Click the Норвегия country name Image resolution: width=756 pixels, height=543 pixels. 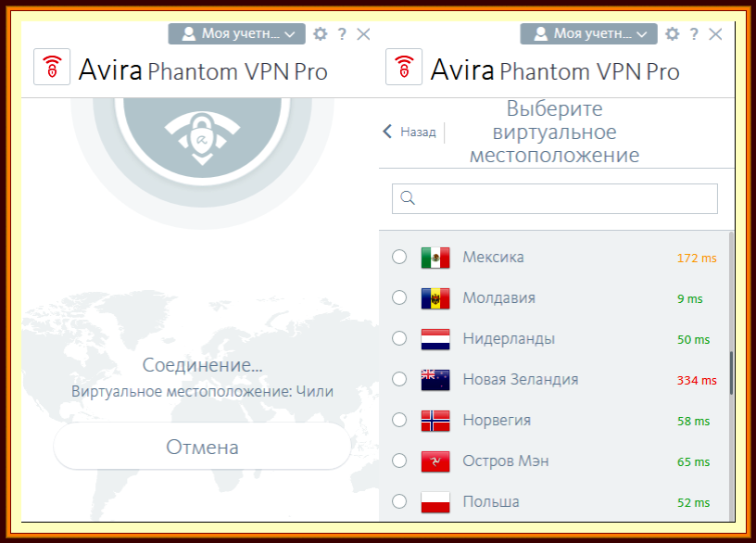497,420
